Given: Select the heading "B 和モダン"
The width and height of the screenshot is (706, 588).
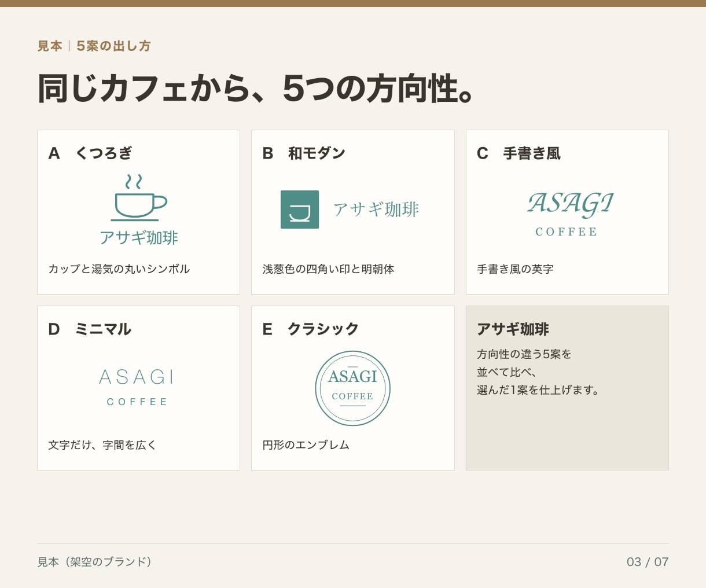Looking at the screenshot, I should tap(304, 153).
